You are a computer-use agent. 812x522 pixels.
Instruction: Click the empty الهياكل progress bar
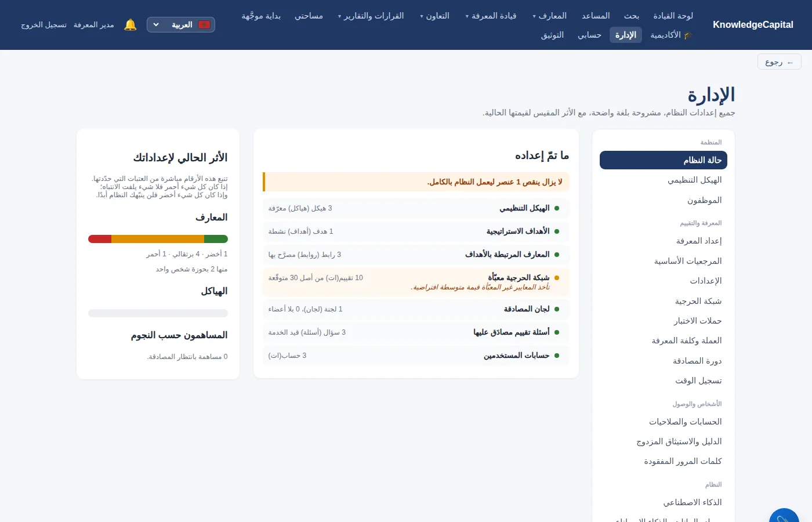point(158,313)
